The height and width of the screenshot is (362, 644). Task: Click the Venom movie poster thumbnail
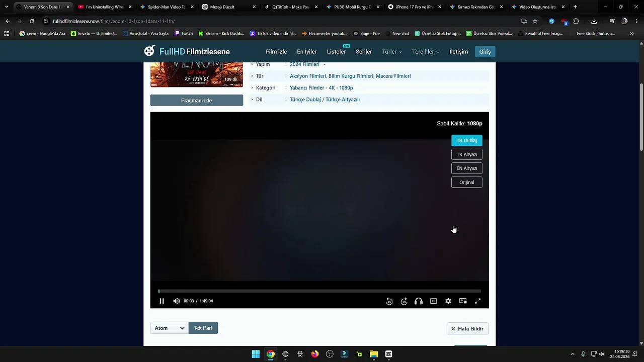(197, 75)
